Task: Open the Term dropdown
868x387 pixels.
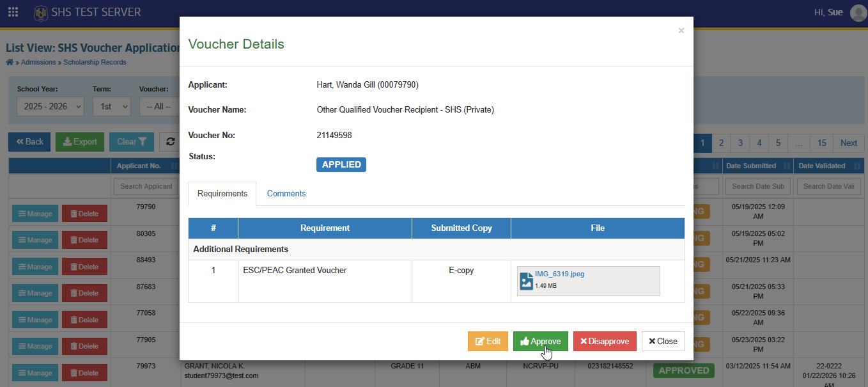Action: coord(111,107)
